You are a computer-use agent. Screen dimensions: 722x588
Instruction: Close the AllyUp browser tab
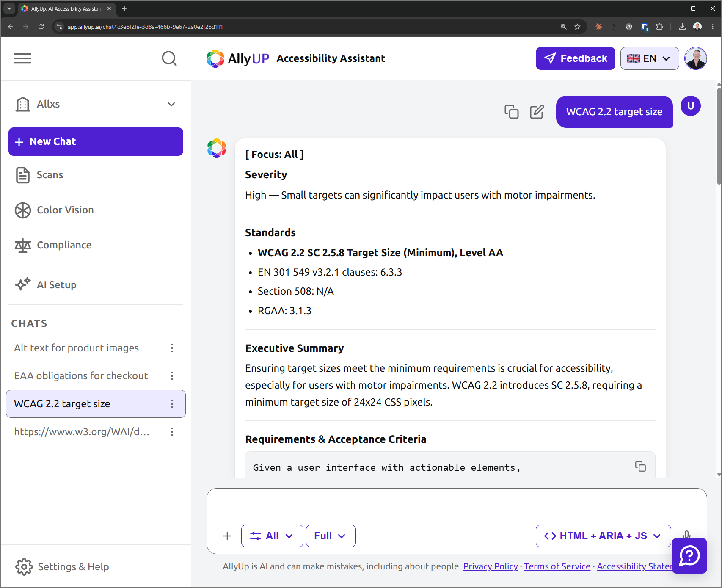(109, 8)
